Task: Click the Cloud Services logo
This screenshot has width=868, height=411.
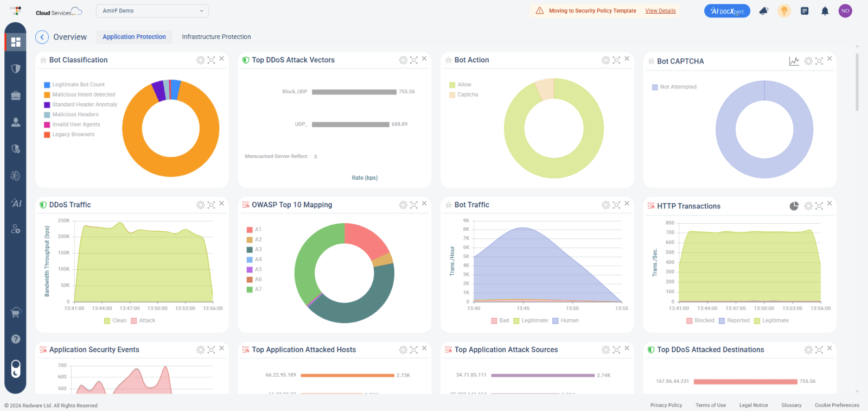Action: point(59,12)
